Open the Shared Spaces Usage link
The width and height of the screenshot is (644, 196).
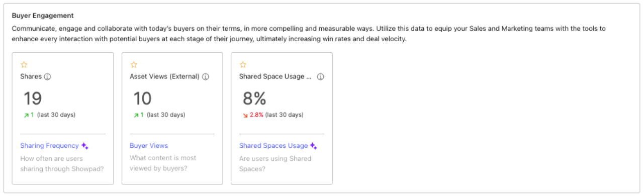coord(273,146)
